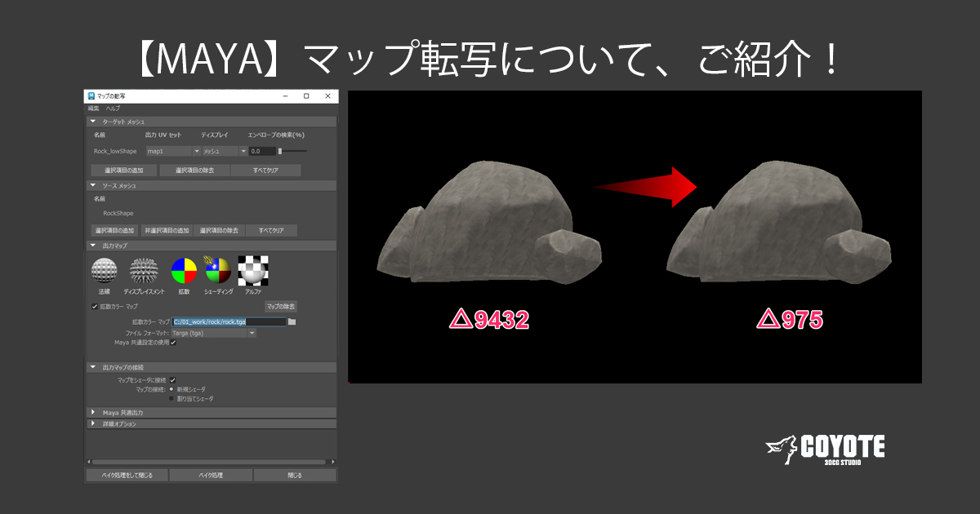
Task: Click the エンベロープの検索 0.0 value field
Action: click(262, 151)
